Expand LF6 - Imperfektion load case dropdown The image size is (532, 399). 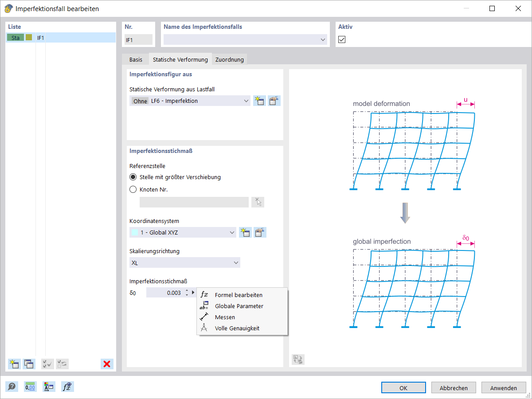pyautogui.click(x=246, y=101)
